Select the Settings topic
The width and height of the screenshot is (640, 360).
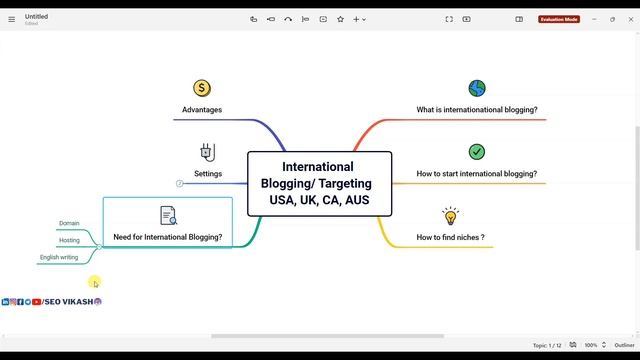click(208, 173)
